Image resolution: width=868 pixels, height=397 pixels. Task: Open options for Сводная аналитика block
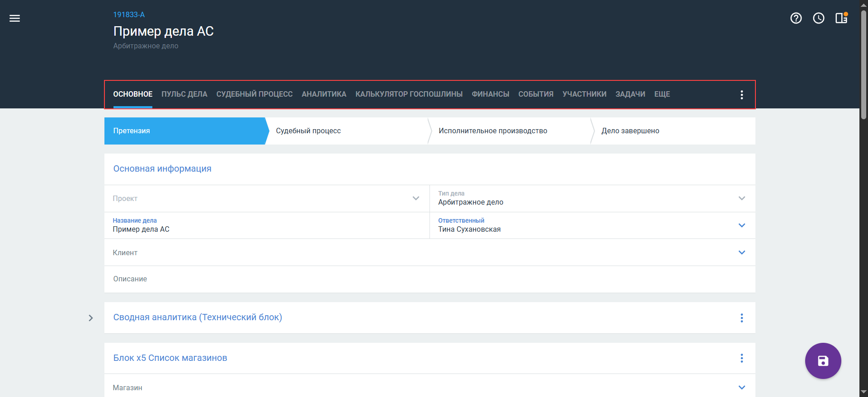[x=741, y=318]
